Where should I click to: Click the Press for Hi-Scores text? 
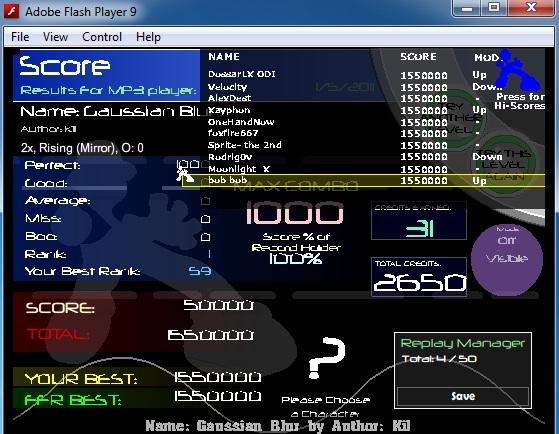(x=520, y=101)
